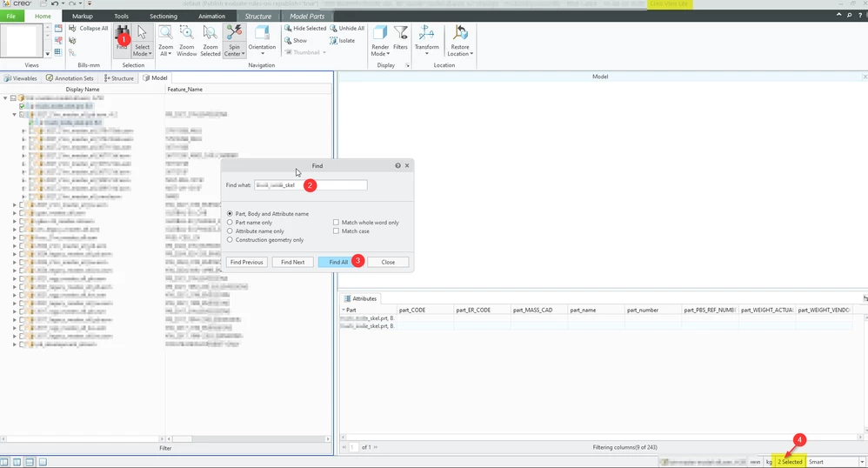
Task: Open the Annotation Sets panel tab
Action: pyautogui.click(x=70, y=78)
